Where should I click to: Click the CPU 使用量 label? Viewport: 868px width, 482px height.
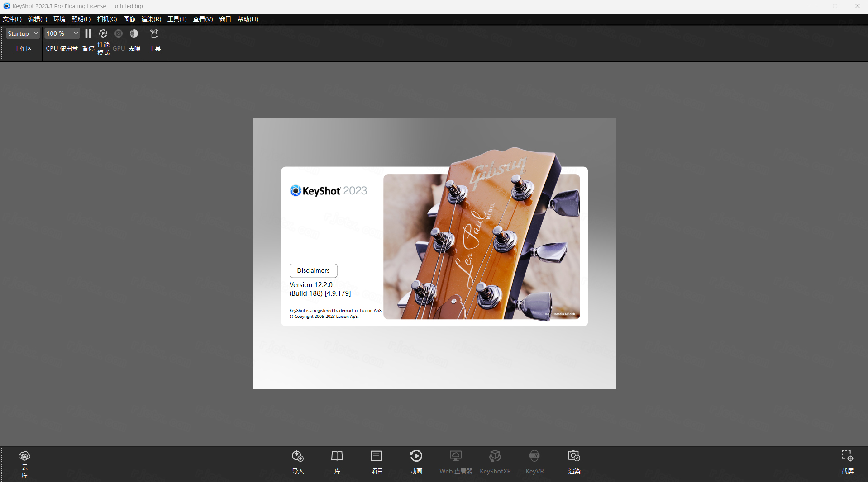[62, 48]
